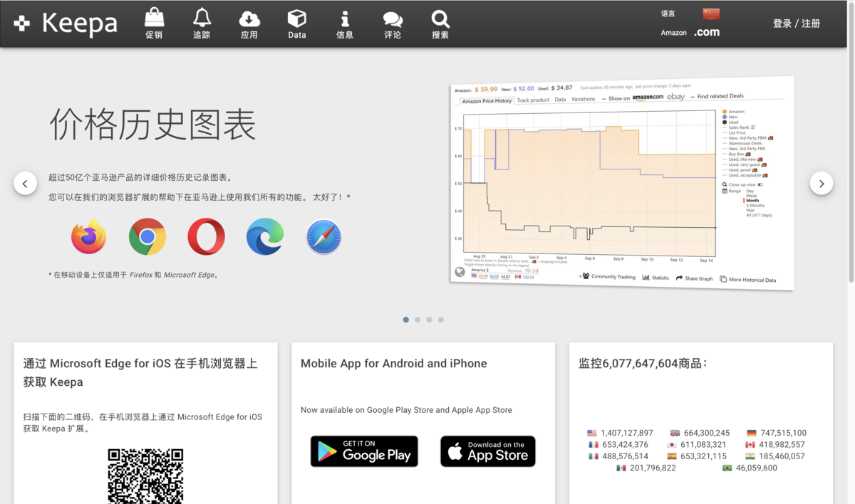This screenshot has height=504, width=855.
Task: Go to the next carousel slide
Action: click(x=821, y=184)
